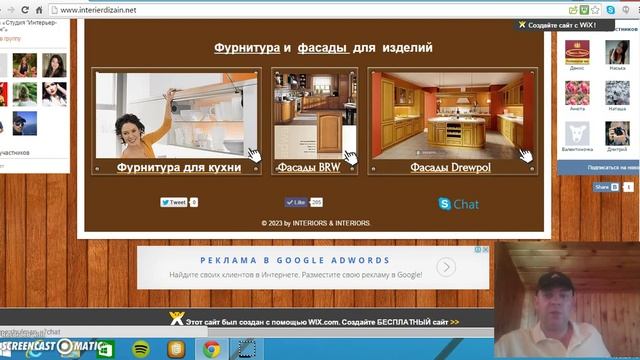Image resolution: width=640 pixels, height=360 pixels.
Task: Follow the Фурнитура для кухни link
Action: click(x=179, y=167)
